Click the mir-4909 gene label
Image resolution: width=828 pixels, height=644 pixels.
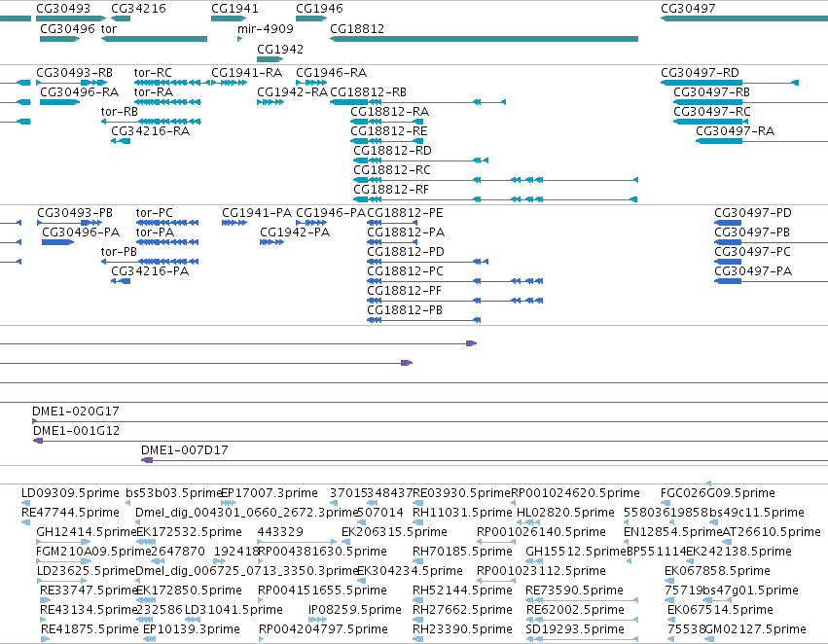pos(266,28)
